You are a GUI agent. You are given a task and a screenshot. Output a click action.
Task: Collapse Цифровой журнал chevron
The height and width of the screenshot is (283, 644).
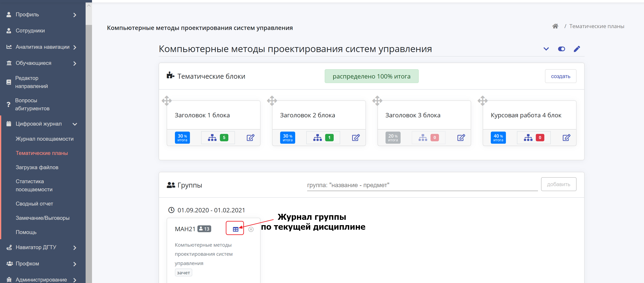click(74, 124)
